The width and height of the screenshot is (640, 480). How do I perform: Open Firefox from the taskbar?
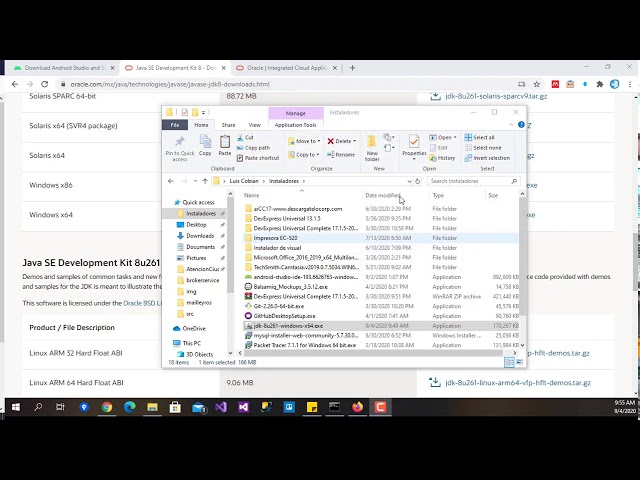[358, 407]
